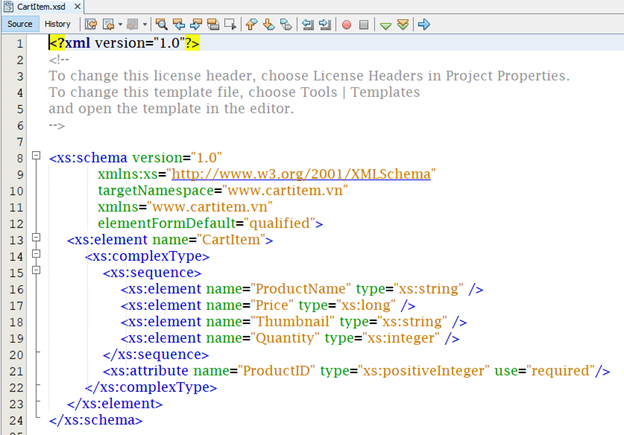
Task: Click Shift Line Right icon
Action: click(x=325, y=24)
